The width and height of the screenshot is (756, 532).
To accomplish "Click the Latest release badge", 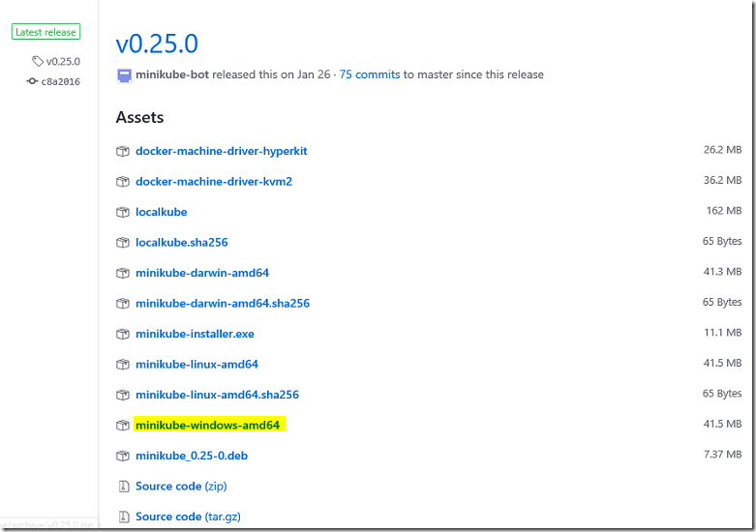I will coord(45,32).
